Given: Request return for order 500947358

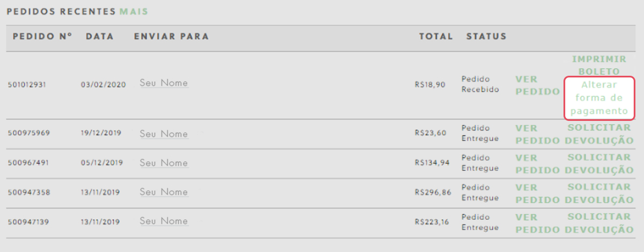Looking at the screenshot, I should 599,193.
